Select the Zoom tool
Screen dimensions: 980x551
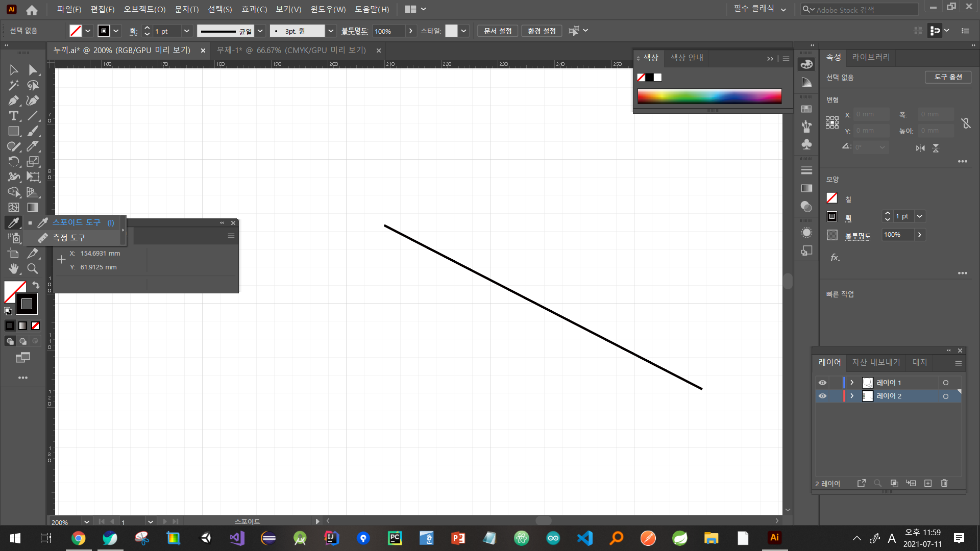33,268
